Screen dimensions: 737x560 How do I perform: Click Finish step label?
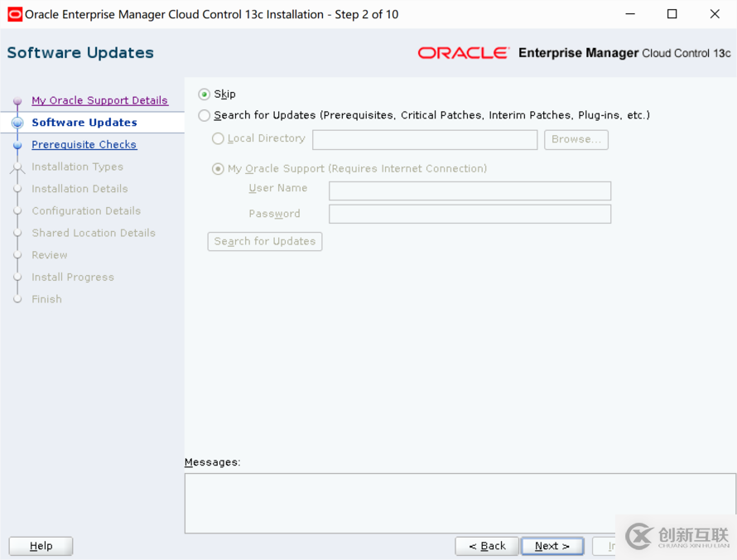click(x=46, y=300)
